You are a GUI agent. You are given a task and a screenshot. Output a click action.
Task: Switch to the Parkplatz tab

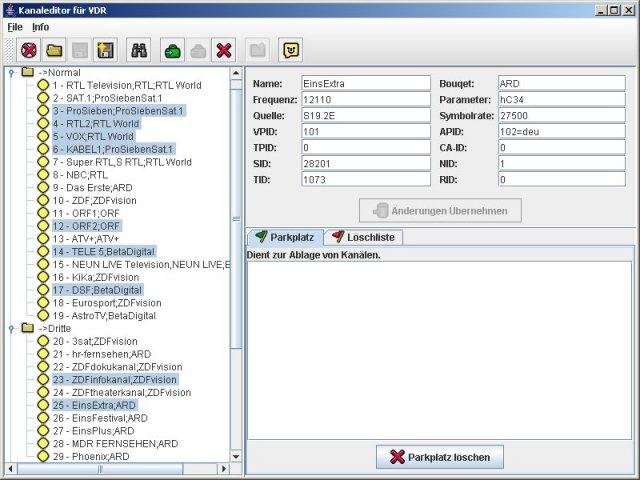285,237
